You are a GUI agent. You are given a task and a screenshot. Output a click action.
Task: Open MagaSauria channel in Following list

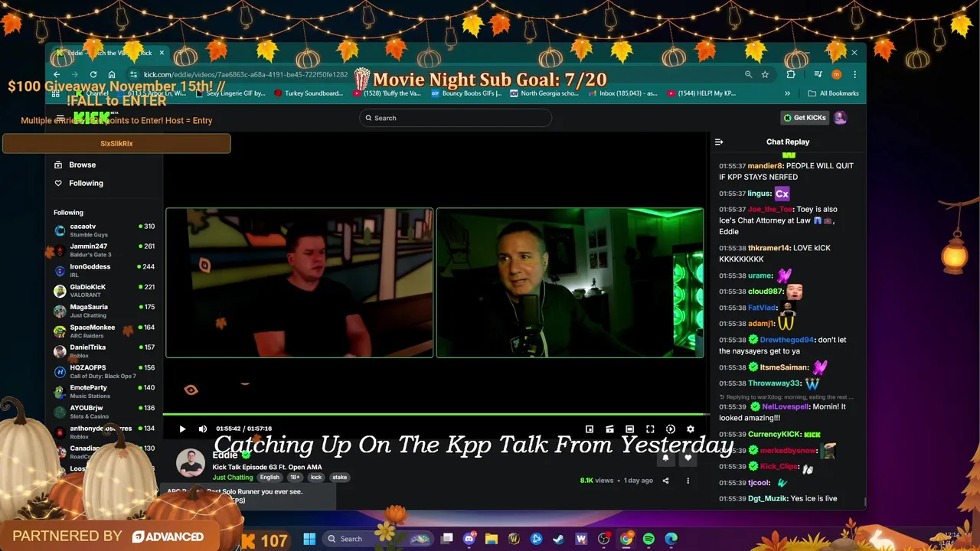click(x=104, y=311)
